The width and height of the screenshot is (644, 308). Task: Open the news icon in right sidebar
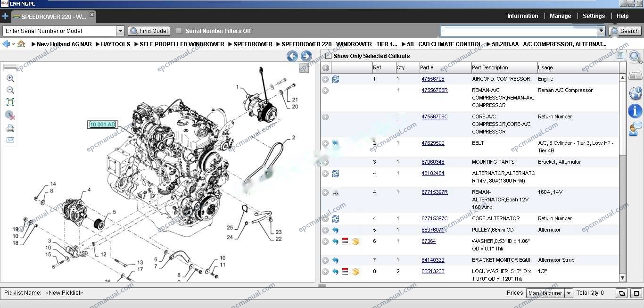click(636, 75)
